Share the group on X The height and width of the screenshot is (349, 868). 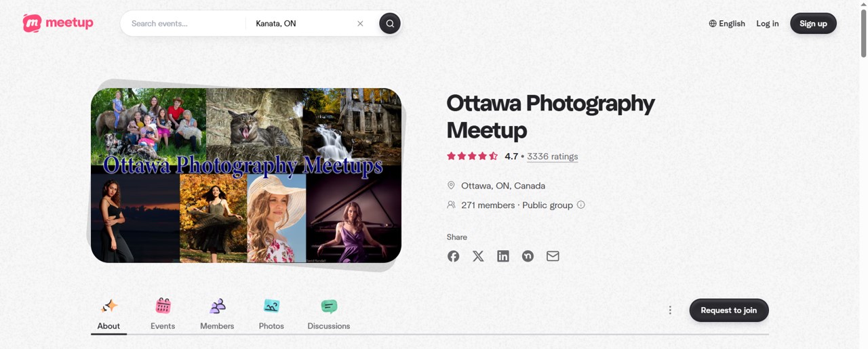478,256
